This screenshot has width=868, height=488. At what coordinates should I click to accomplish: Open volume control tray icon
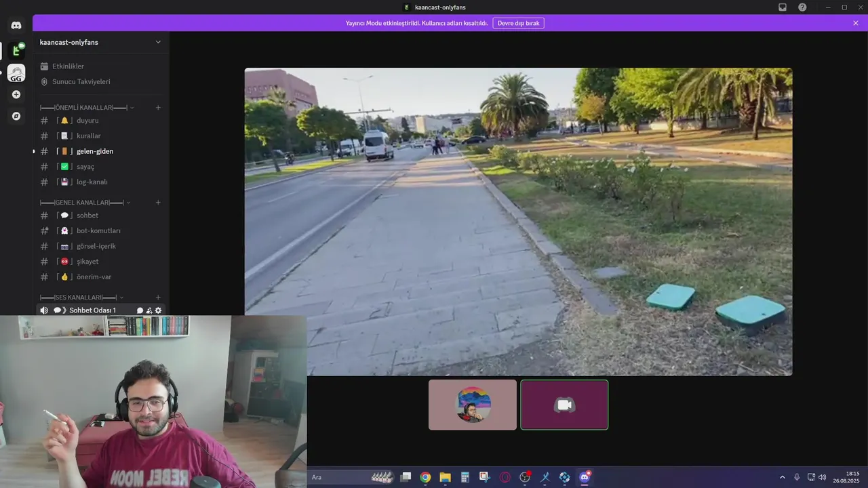click(822, 477)
